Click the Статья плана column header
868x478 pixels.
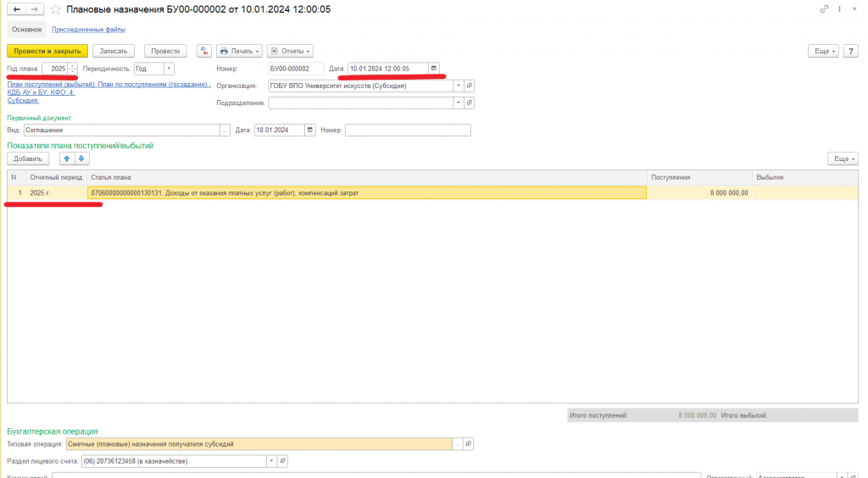(x=367, y=178)
